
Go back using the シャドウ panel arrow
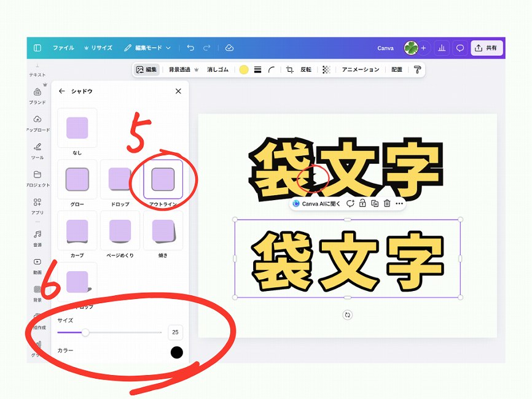tap(61, 91)
